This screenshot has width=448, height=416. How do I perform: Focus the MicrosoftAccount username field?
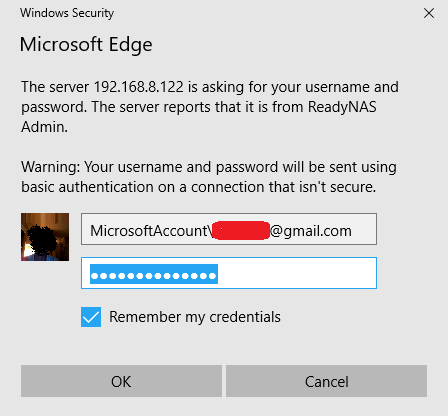(229, 229)
